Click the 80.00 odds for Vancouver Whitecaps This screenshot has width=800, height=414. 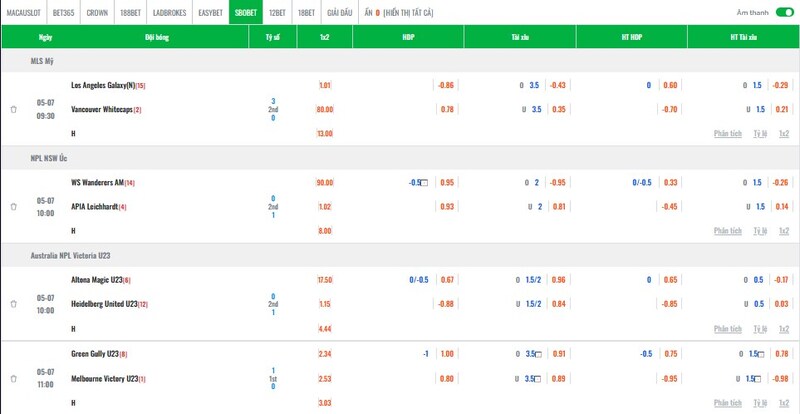click(326, 109)
